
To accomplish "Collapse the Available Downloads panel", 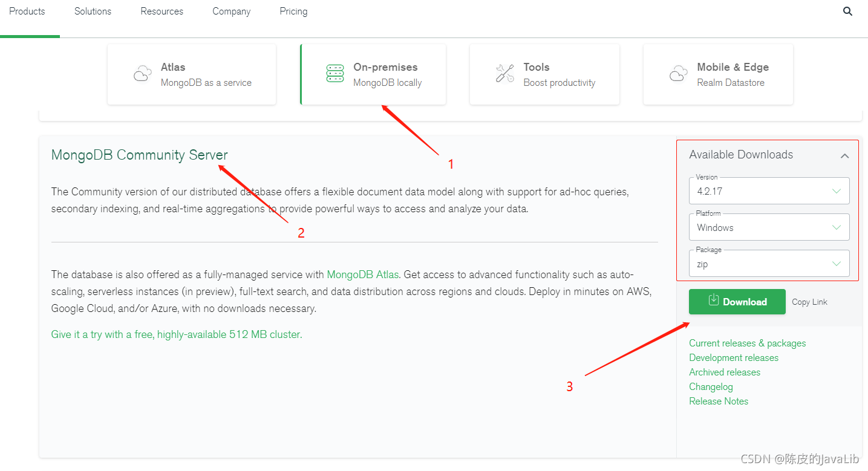I will tap(844, 156).
